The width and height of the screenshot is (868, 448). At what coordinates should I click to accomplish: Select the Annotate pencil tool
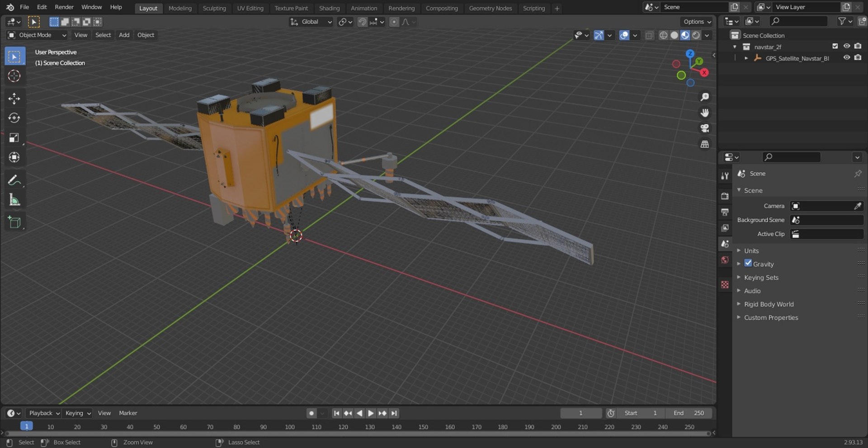14,180
